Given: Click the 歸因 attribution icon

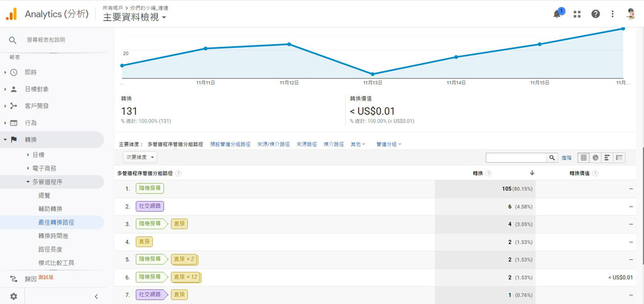Looking at the screenshot, I should [14, 279].
